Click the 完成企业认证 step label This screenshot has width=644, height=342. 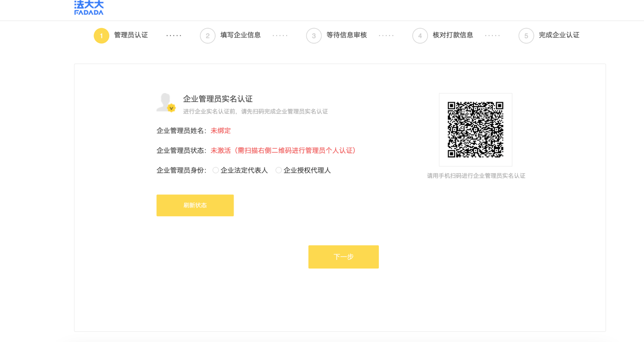point(559,35)
